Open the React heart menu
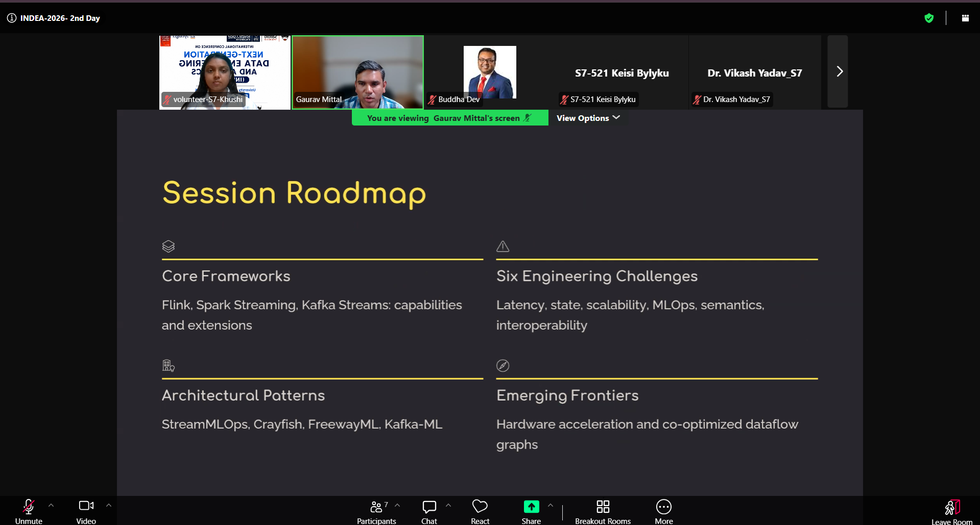 pos(480,511)
